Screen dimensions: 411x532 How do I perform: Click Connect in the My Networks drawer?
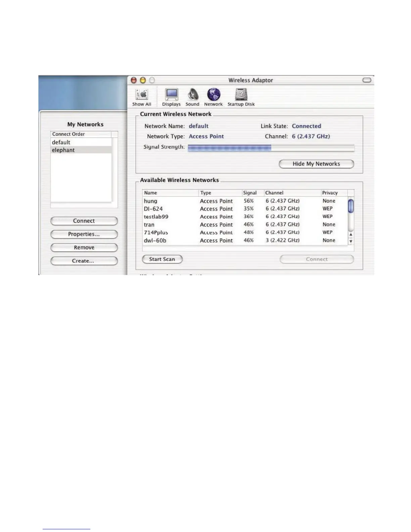point(84,221)
